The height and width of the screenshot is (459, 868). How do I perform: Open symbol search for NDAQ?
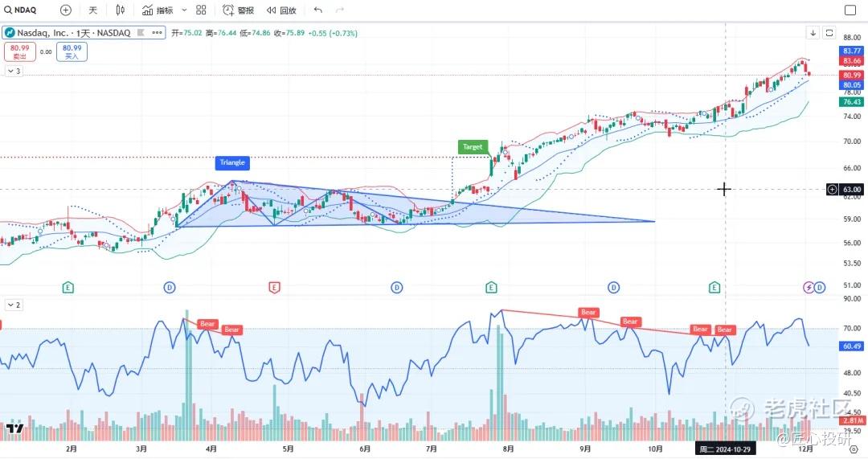20,10
